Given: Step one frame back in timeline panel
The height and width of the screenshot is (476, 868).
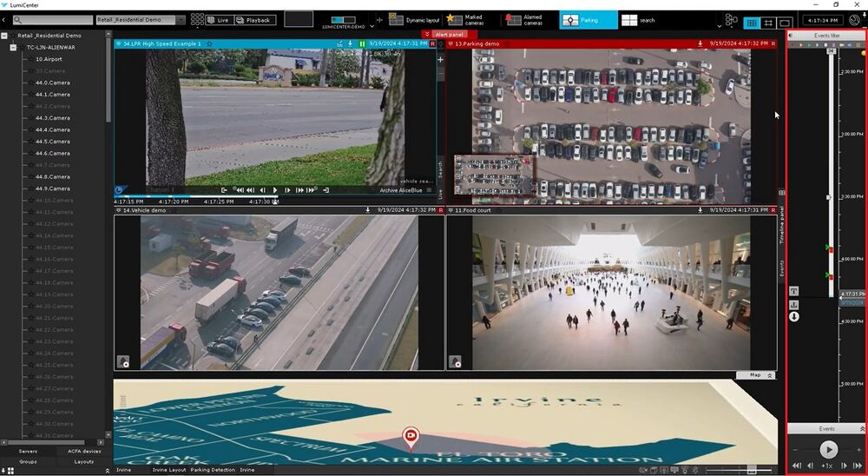Looking at the screenshot, I should tap(810, 466).
